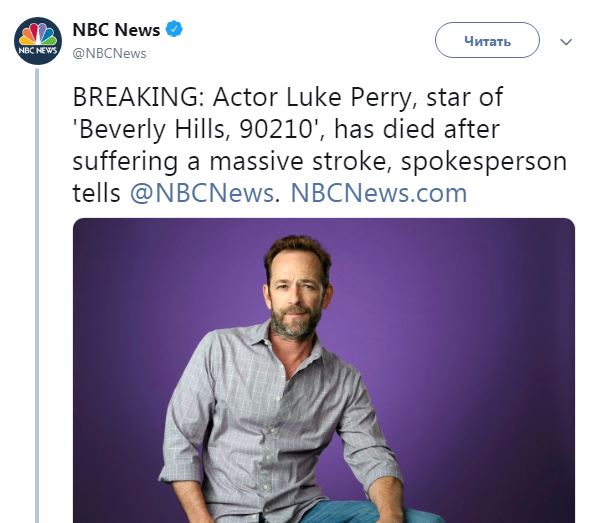Click the man's face in the photo
Image resolution: width=604 pixels, height=523 pixels.
coord(295,295)
